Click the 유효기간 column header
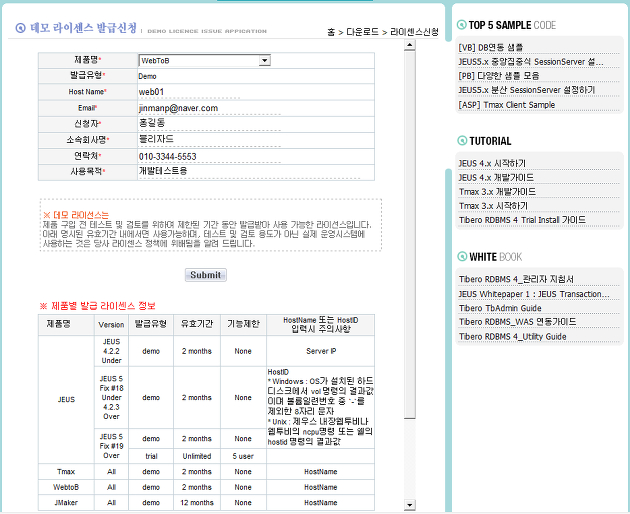 click(x=196, y=324)
